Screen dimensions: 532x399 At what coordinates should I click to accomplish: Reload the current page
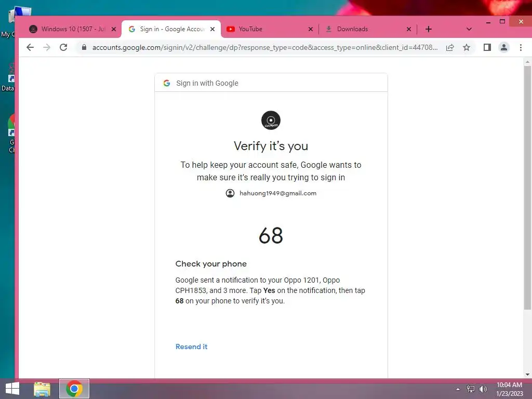click(x=63, y=47)
